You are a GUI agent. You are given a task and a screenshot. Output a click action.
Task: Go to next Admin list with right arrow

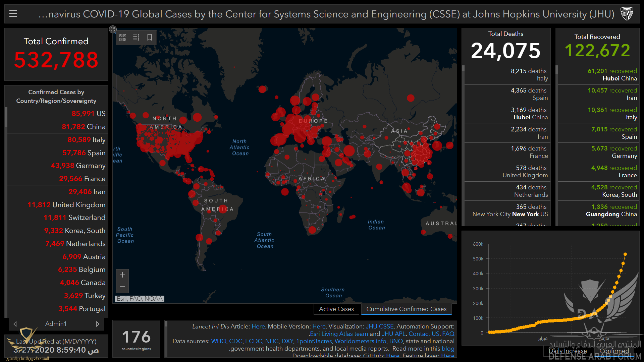98,324
